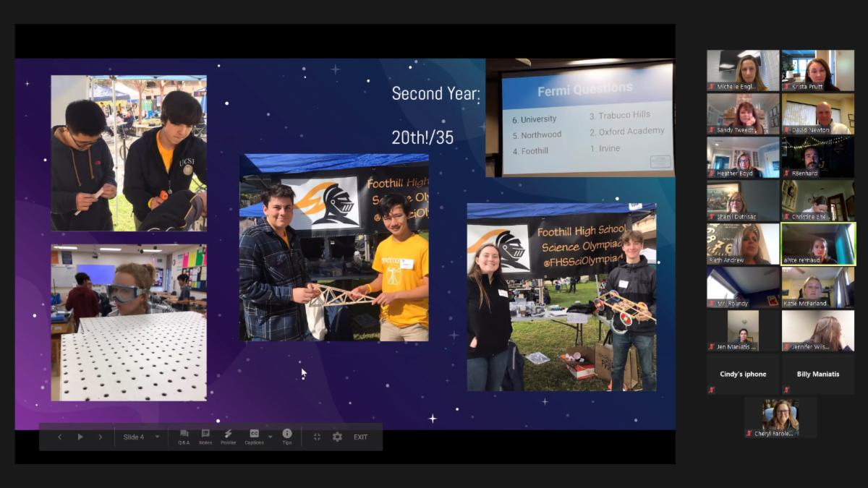Expand the Captions options arrow
Image resolution: width=868 pixels, height=488 pixels.
tap(271, 437)
